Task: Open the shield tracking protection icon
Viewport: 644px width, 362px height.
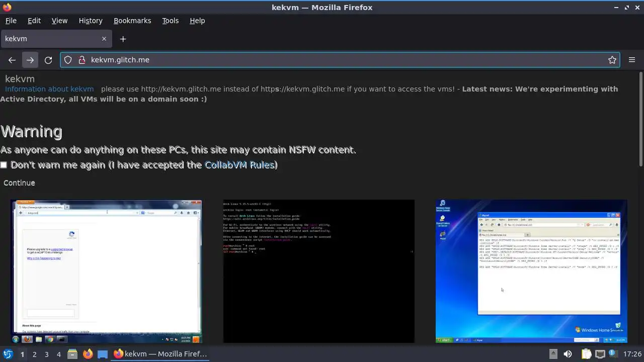Action: coord(68,60)
